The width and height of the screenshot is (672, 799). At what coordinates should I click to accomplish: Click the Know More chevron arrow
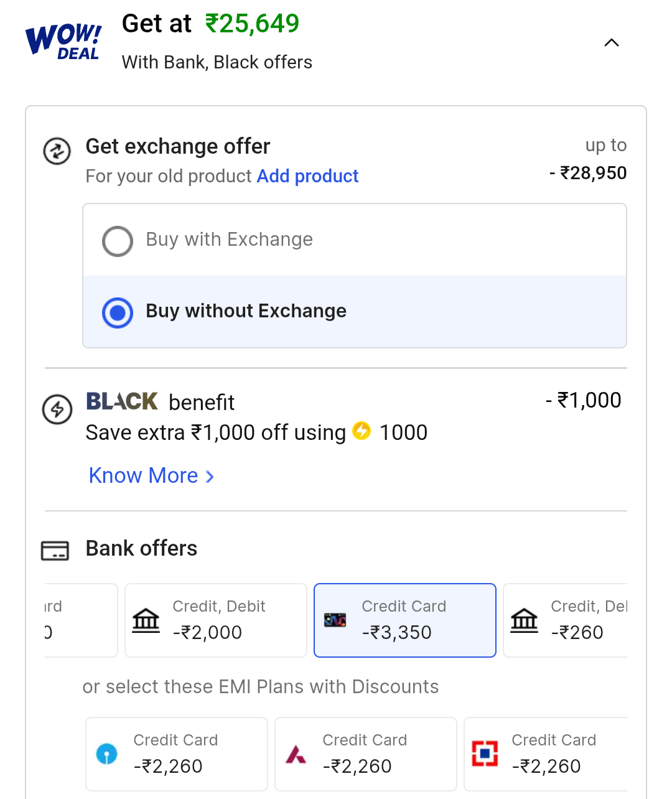pos(210,477)
